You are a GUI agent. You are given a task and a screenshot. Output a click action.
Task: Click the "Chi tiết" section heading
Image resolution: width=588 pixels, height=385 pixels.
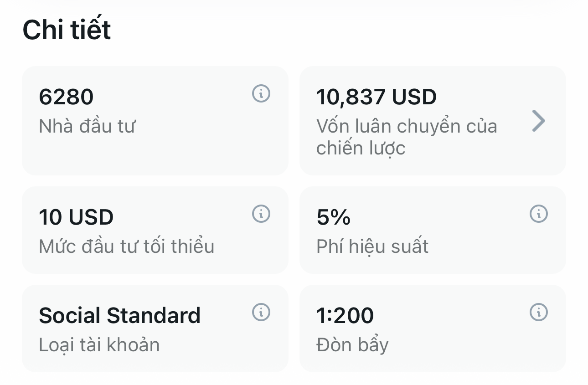coord(67,30)
